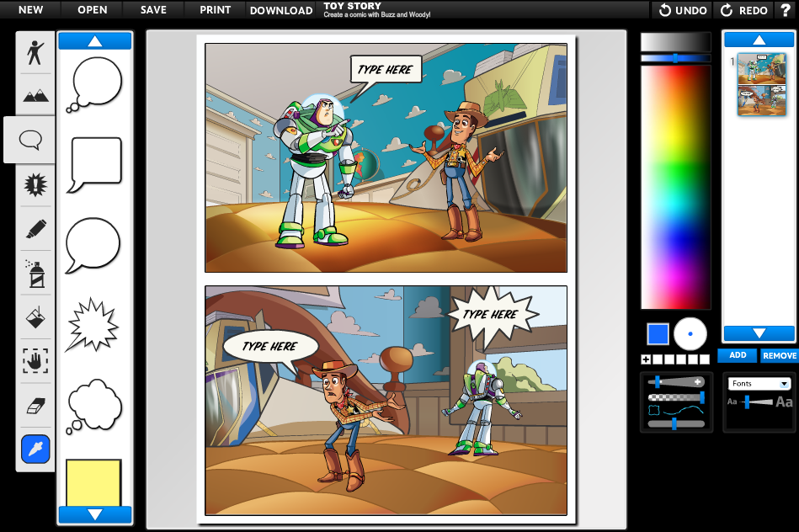This screenshot has height=532, width=799.
Task: Select the Characters tool
Action: click(35, 52)
